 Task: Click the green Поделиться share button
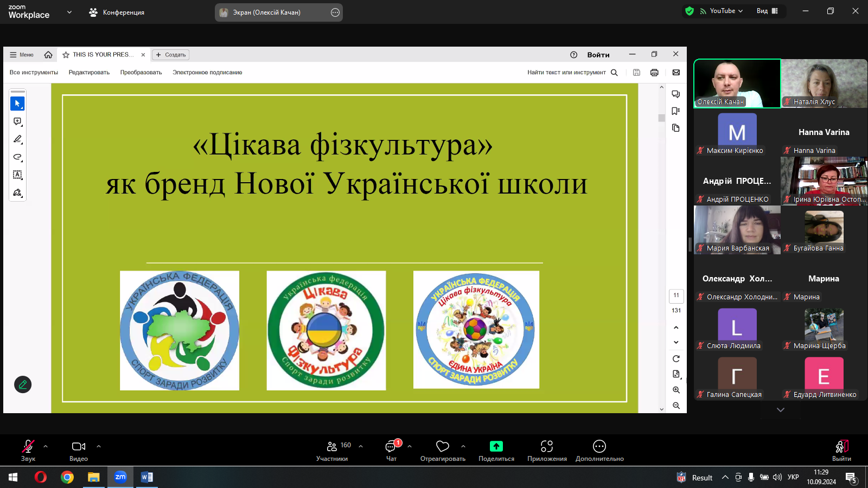click(496, 450)
